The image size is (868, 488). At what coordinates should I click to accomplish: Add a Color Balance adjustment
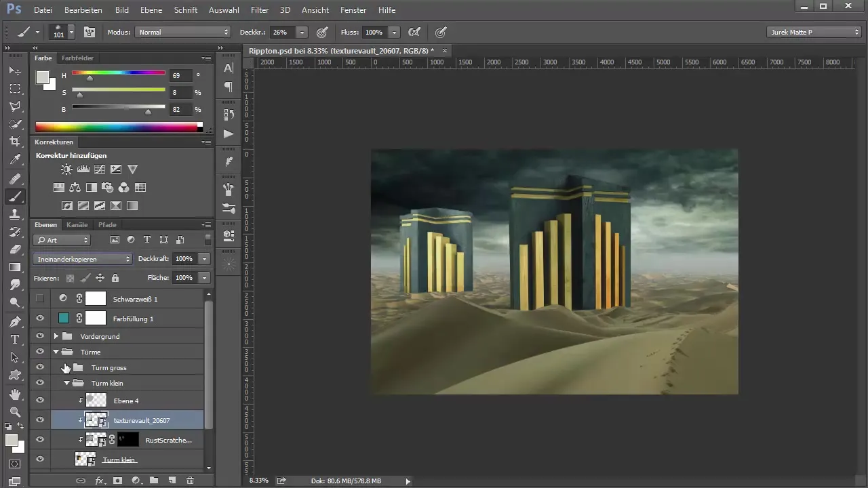tap(75, 188)
